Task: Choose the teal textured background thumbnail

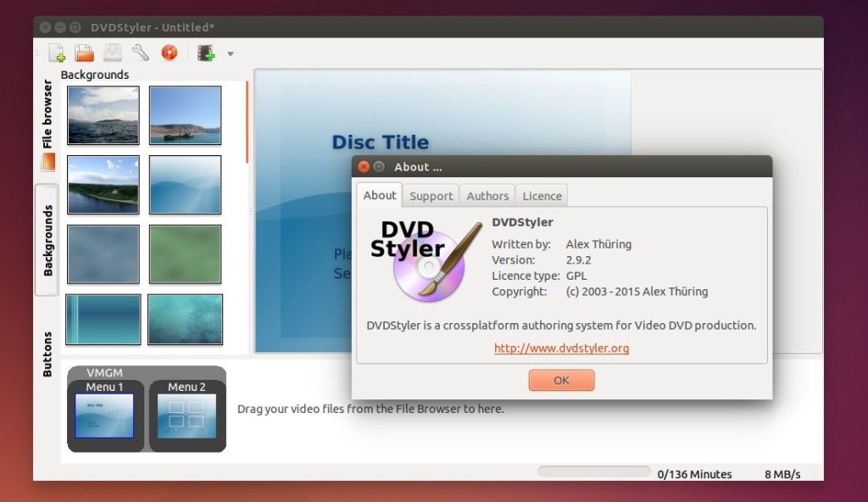Action: (x=185, y=319)
